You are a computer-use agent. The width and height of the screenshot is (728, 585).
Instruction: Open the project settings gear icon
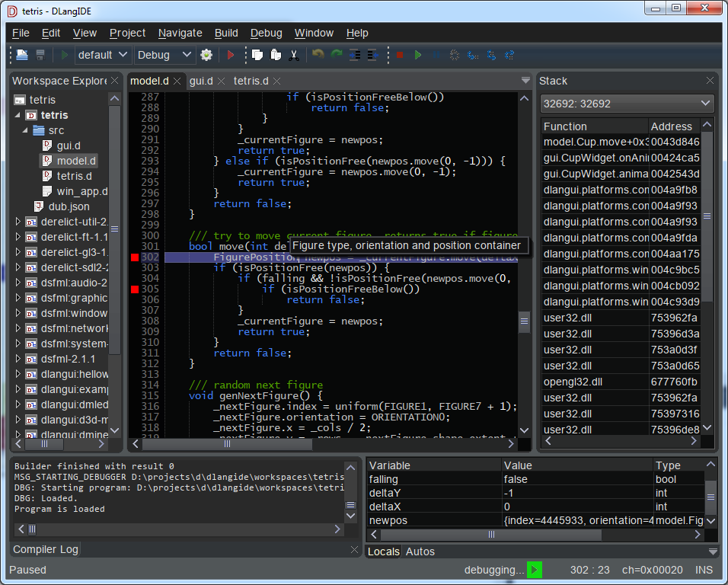[x=206, y=55]
